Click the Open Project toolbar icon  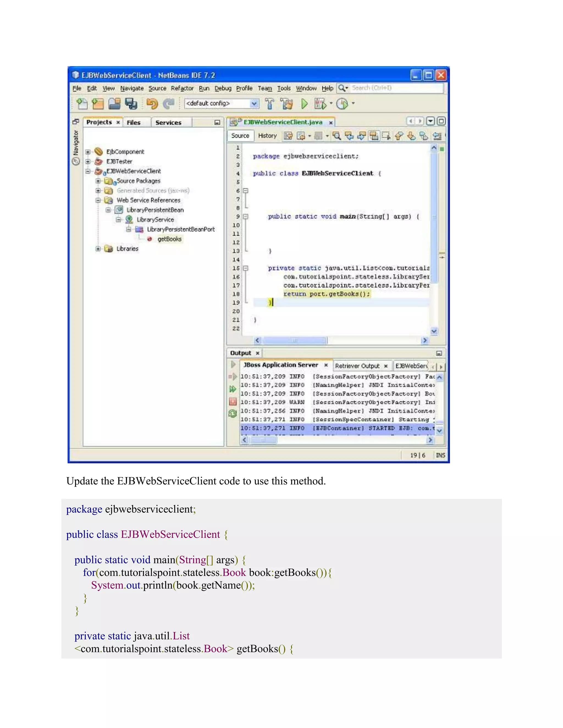[114, 104]
